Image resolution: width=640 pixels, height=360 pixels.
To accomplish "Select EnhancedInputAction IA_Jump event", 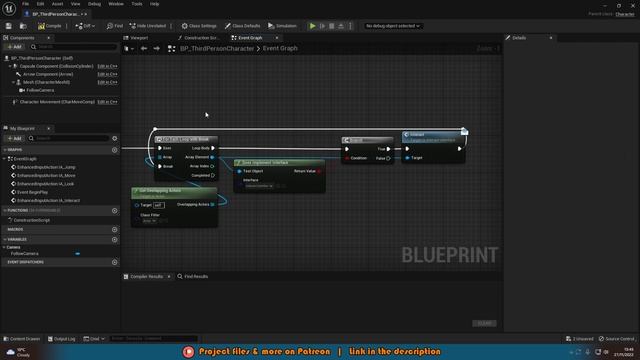I will [46, 167].
